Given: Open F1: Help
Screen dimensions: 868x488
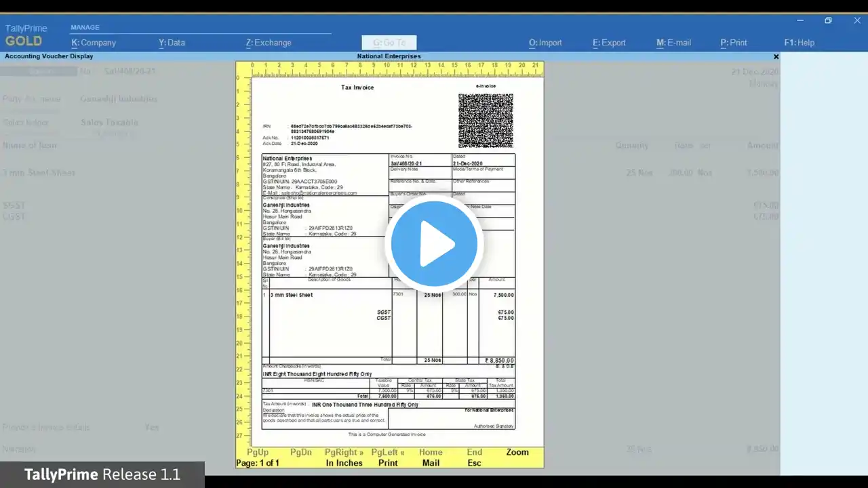Looking at the screenshot, I should coord(799,43).
